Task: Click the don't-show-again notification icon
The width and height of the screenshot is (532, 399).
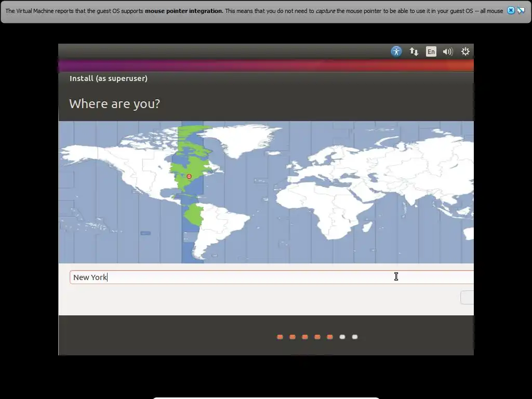Action: tap(521, 10)
